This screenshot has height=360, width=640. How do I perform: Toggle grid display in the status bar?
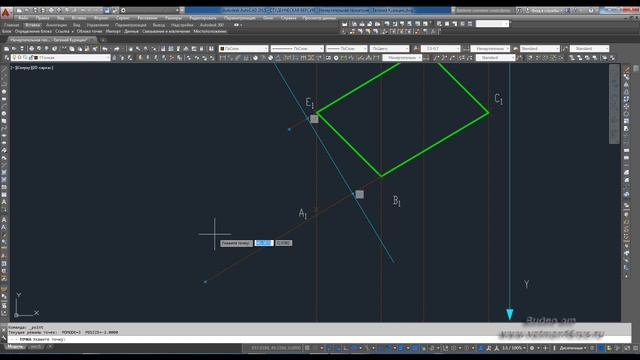click(x=307, y=348)
